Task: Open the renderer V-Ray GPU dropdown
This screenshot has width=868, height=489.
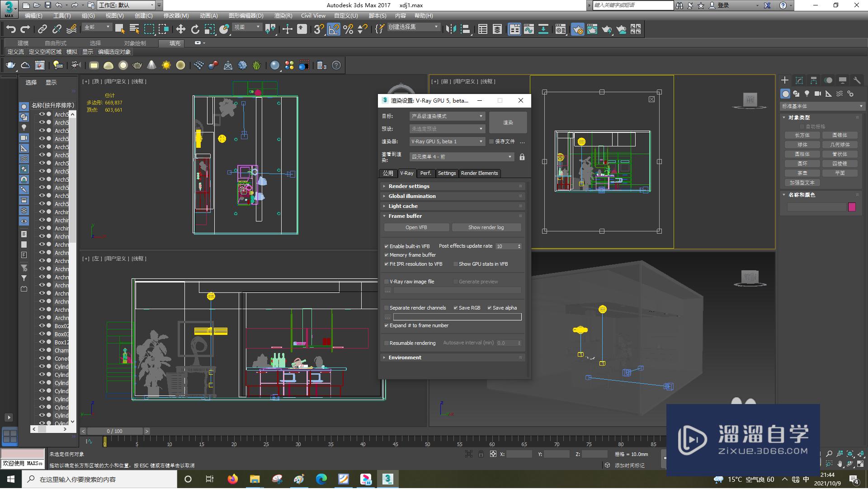Action: 447,141
